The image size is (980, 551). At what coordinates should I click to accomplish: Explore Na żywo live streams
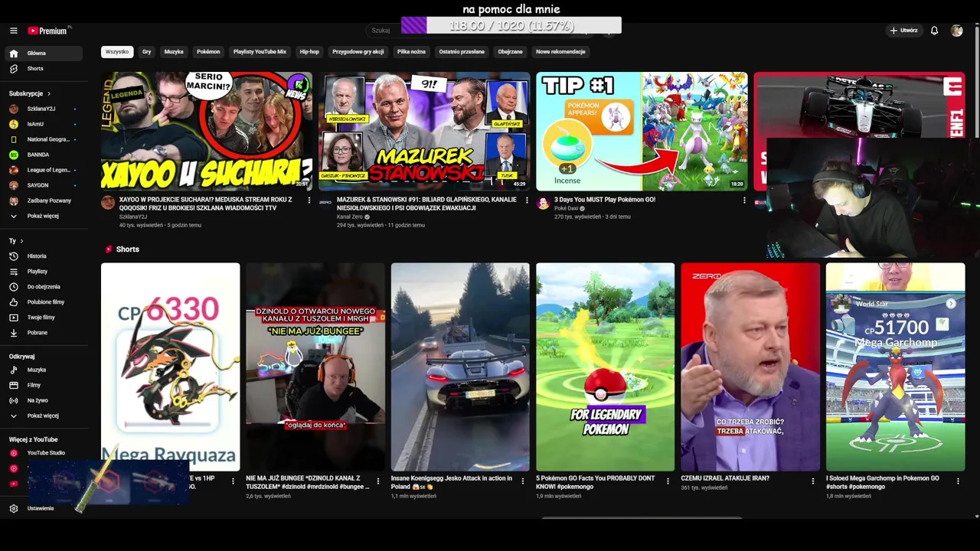[x=43, y=400]
